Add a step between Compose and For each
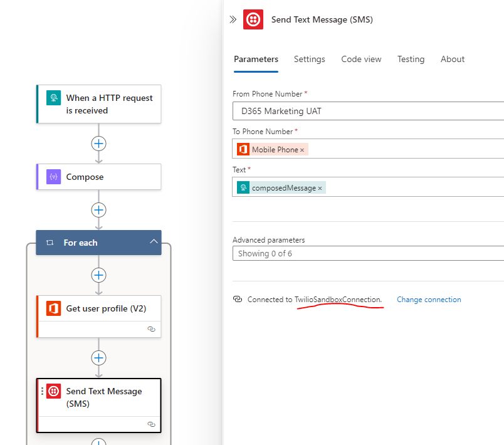The image size is (504, 445). 98,210
